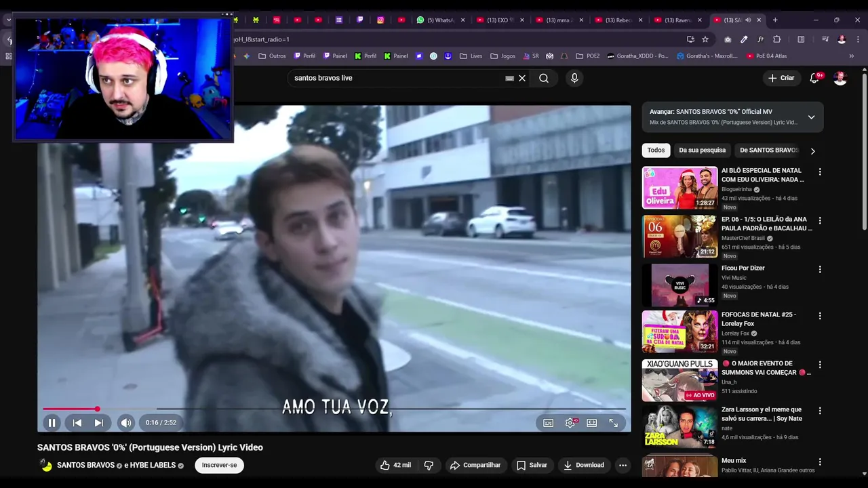868x488 pixels.
Task: Open the browser extensions puzzle icon
Action: click(777, 39)
